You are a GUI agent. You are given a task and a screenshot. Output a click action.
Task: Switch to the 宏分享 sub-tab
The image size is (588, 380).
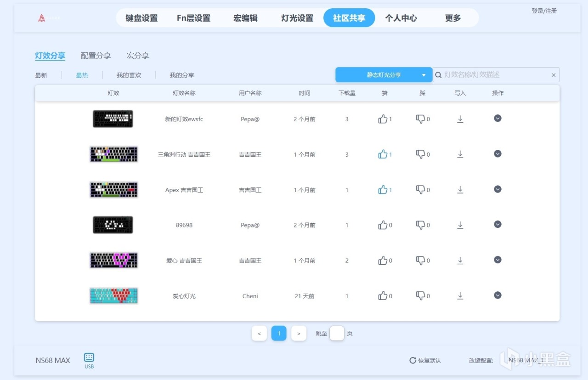(138, 56)
